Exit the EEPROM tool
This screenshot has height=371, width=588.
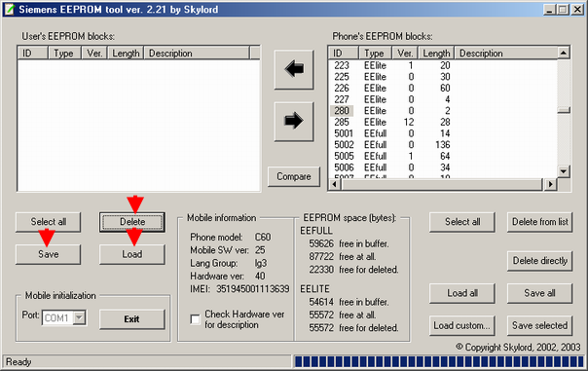pos(132,318)
